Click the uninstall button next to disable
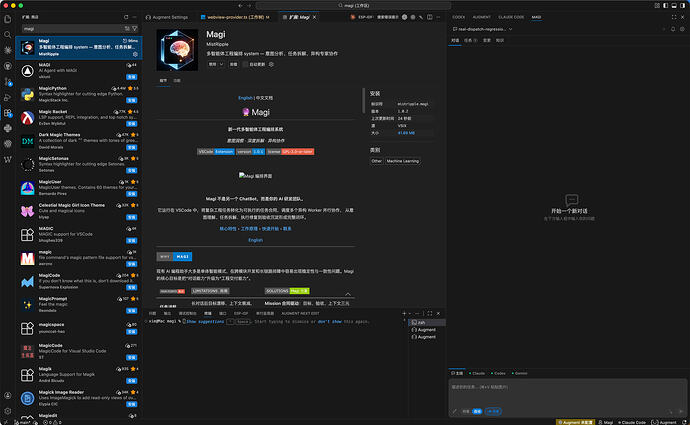 pos(234,64)
